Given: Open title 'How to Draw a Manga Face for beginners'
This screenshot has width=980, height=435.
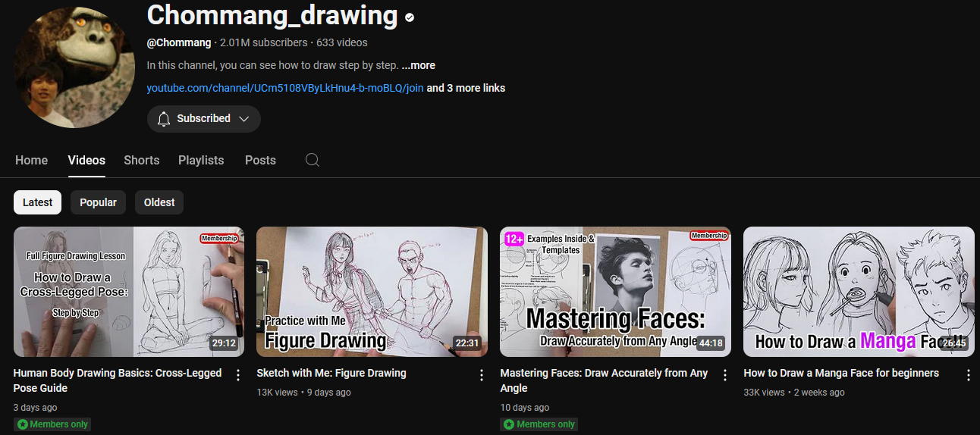Looking at the screenshot, I should tap(841, 373).
